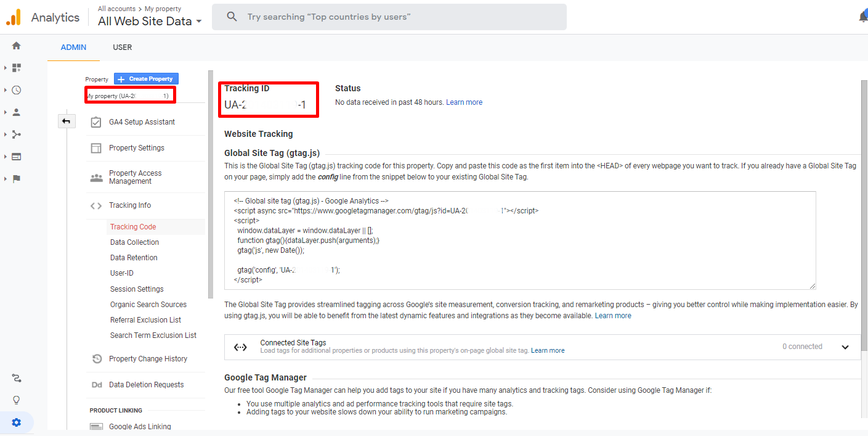Click the back arrow collapse button
The width and height of the screenshot is (868, 436).
coord(66,121)
